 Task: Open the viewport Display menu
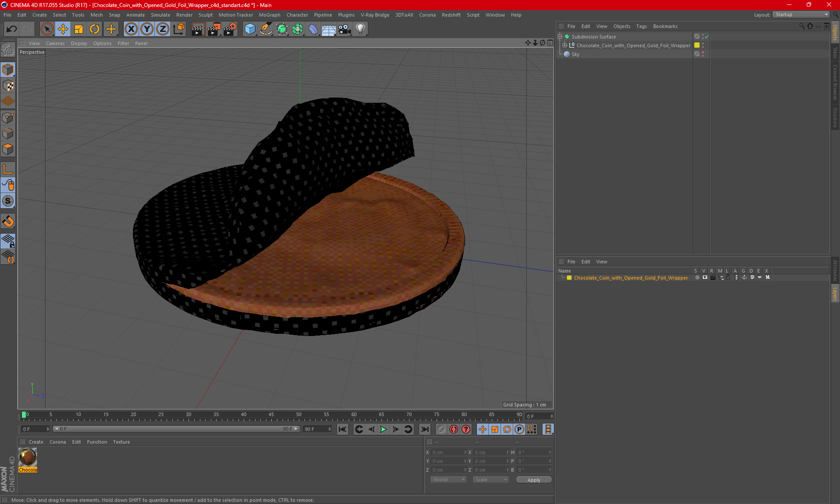pos(79,43)
